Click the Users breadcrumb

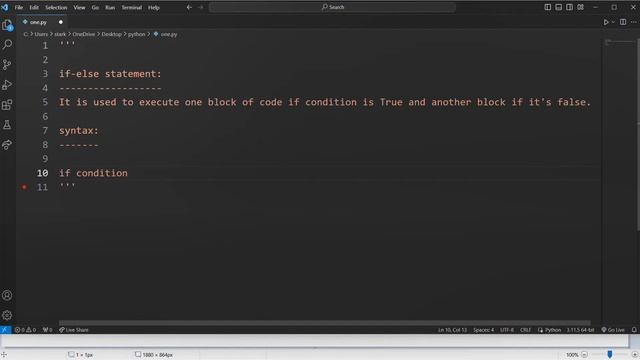click(41, 34)
